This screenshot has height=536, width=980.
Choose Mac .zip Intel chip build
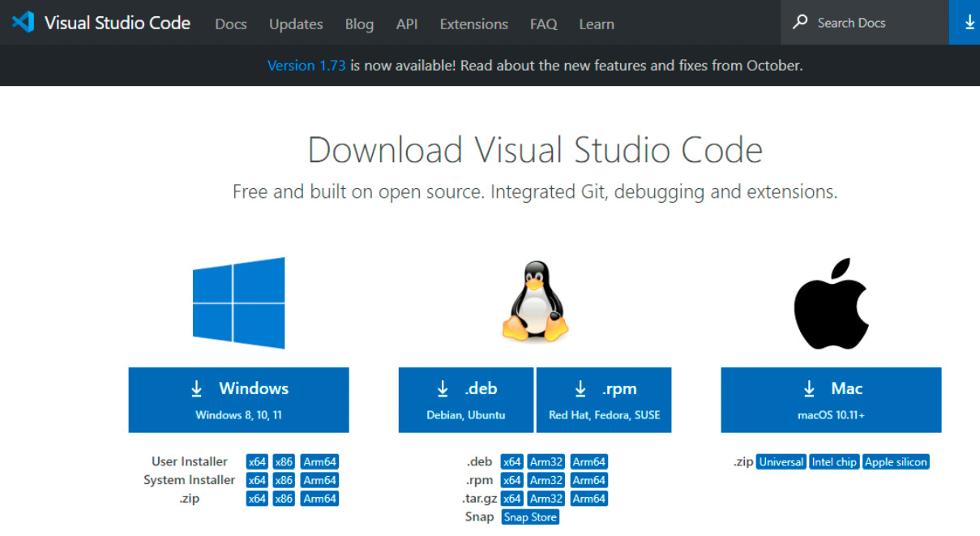tap(835, 462)
